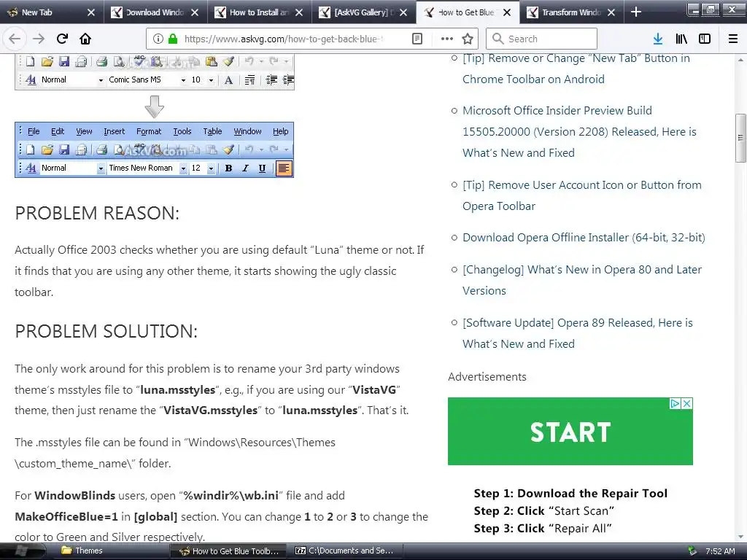This screenshot has width=747, height=560.
Task: Click the blue Office toolbar screenshot image
Action: click(155, 149)
